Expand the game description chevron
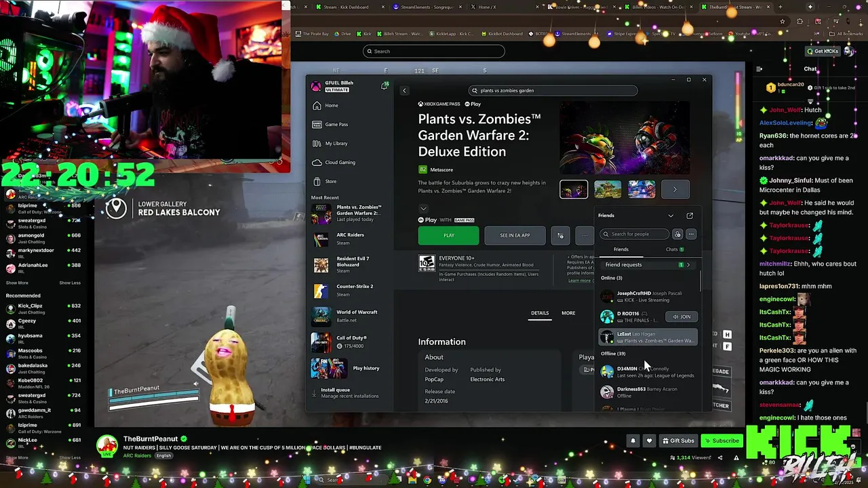 [x=423, y=208]
